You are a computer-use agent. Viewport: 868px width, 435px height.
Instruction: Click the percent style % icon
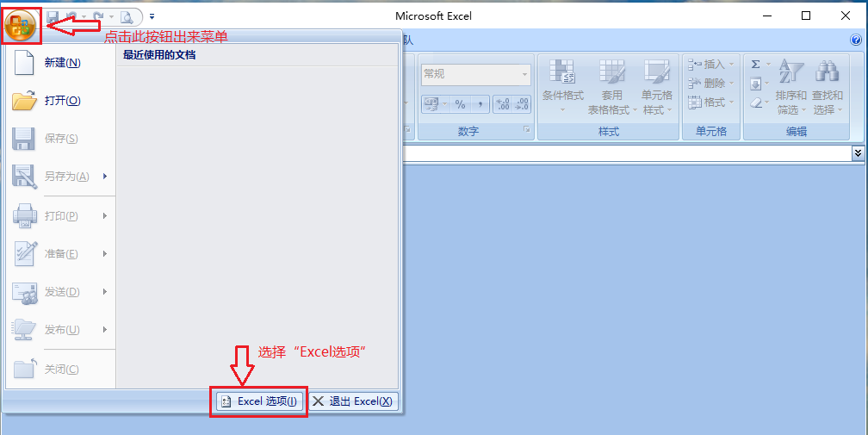(x=460, y=103)
